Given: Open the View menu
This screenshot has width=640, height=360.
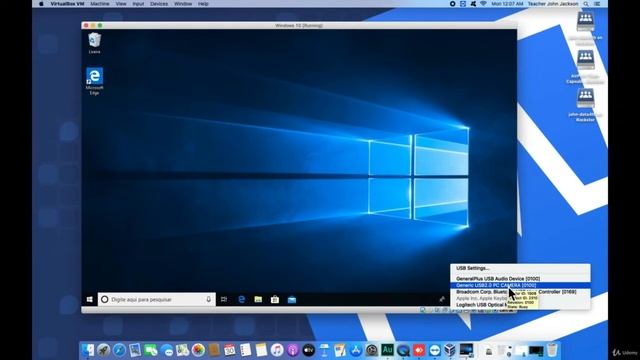Looking at the screenshot, I should (x=121, y=4).
